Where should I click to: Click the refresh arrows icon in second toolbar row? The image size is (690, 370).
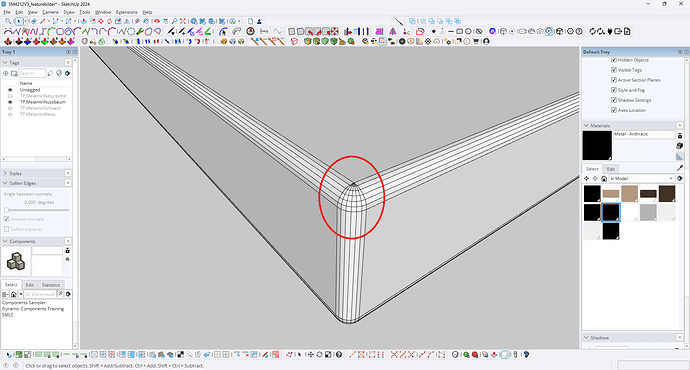[x=592, y=31]
